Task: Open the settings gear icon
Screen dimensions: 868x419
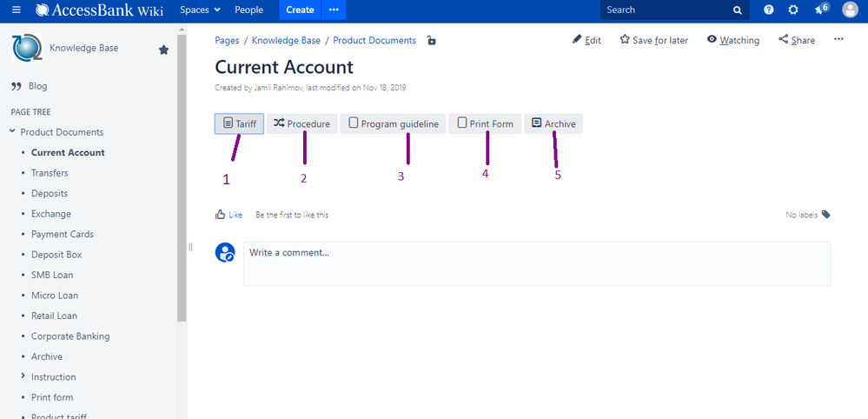Action: pos(793,10)
